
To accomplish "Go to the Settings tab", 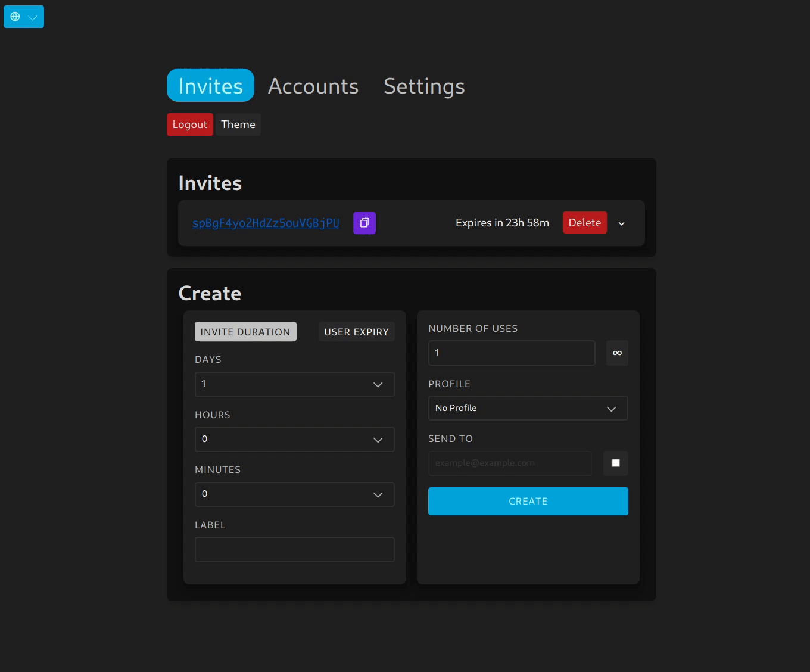I will [x=424, y=86].
